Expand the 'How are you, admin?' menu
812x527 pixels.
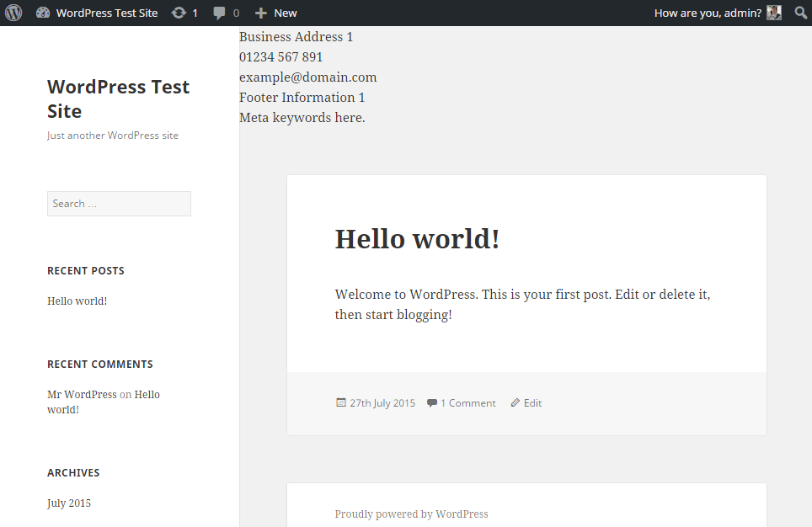(708, 13)
